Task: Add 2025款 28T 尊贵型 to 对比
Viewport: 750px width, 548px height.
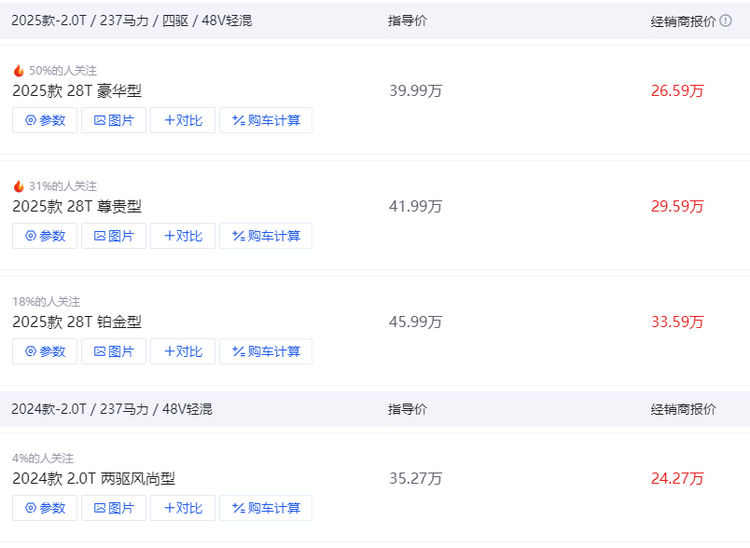Action: coord(183,236)
